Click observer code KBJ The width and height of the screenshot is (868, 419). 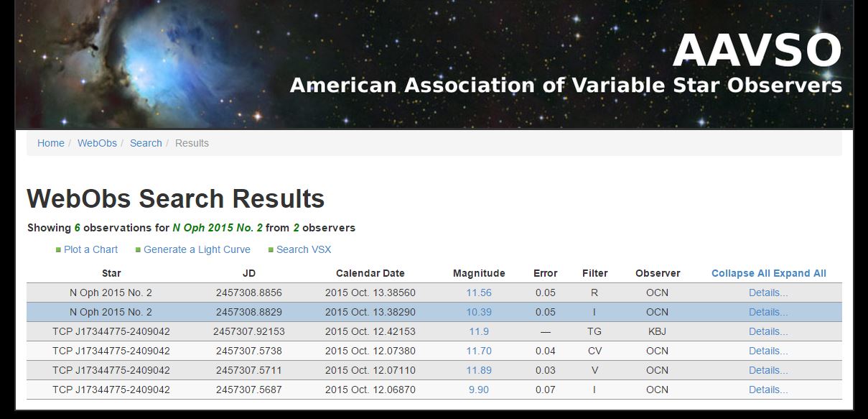658,331
